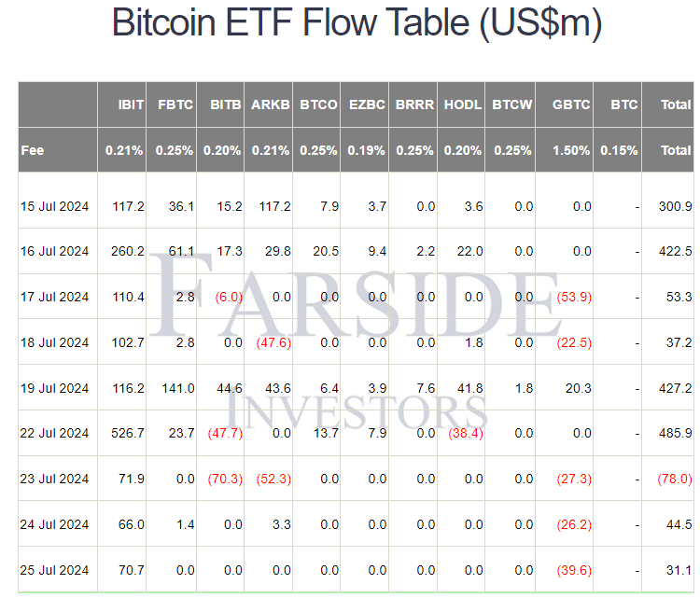
Task: Click the Bitcoin ETF Flow Table title
Action: [x=357, y=24]
